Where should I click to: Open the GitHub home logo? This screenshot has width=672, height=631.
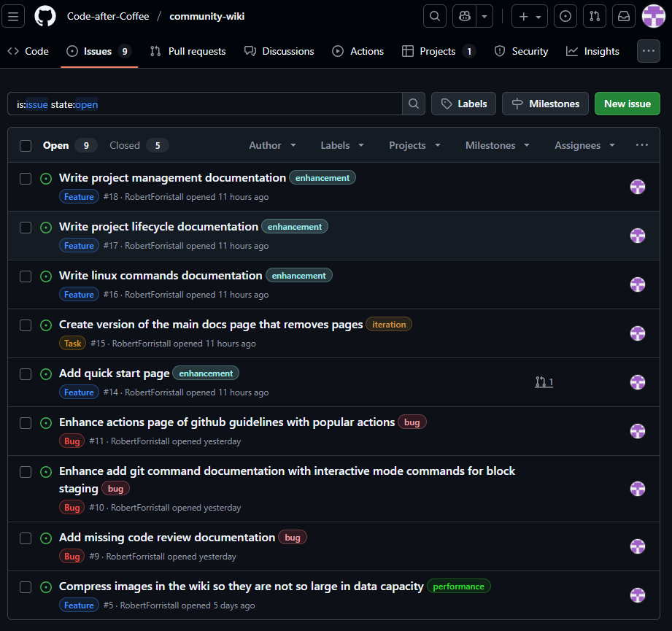(x=45, y=16)
